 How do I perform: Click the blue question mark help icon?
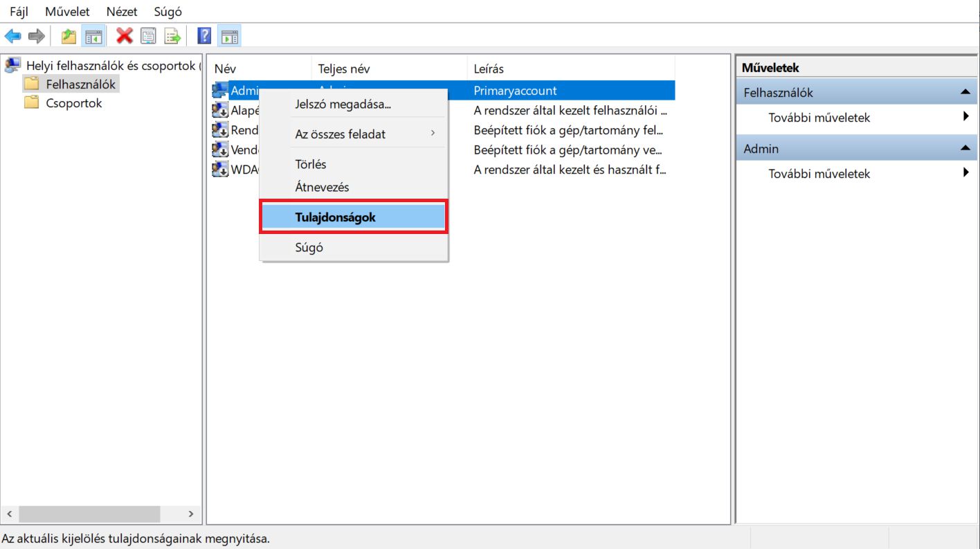click(204, 36)
